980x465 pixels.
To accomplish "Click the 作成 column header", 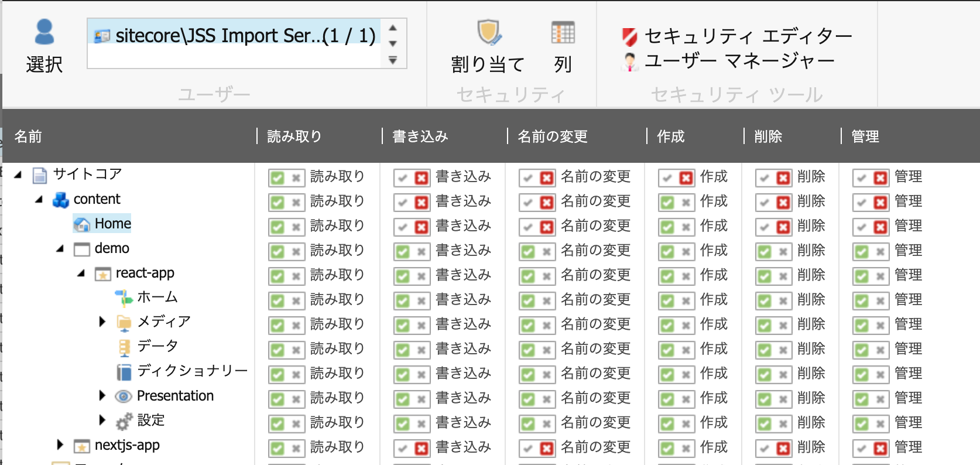I will (671, 136).
